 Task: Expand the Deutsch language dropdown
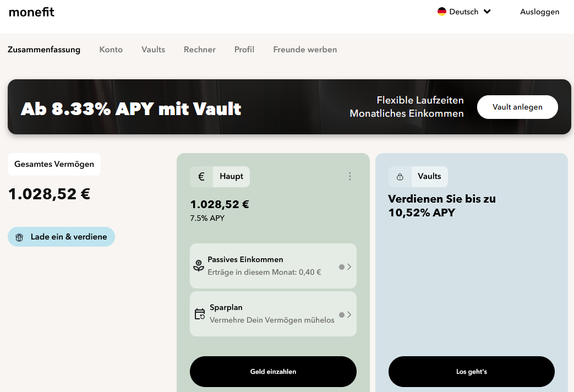point(486,12)
